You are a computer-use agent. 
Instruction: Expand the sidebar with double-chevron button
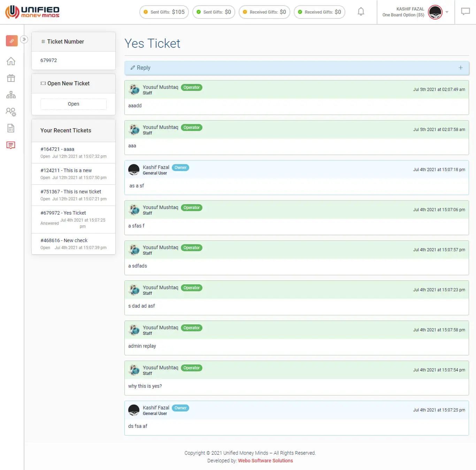(x=24, y=39)
